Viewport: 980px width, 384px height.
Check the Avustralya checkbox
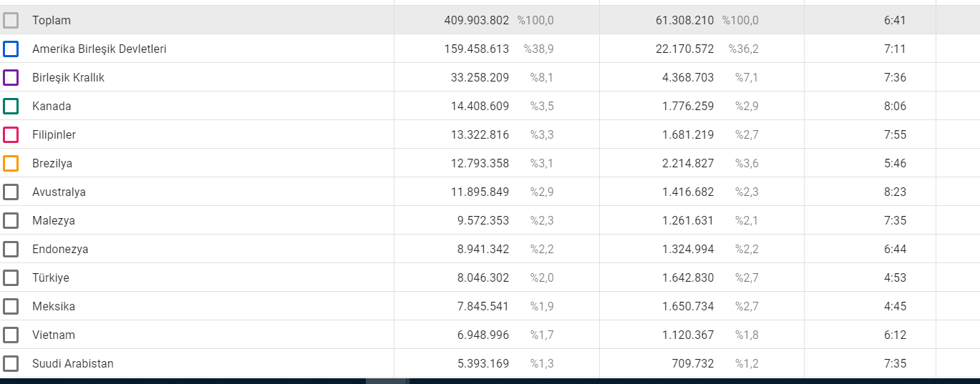click(x=11, y=192)
